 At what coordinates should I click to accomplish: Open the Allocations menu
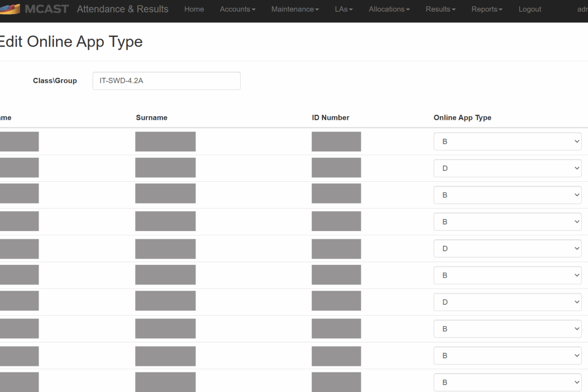click(x=389, y=9)
